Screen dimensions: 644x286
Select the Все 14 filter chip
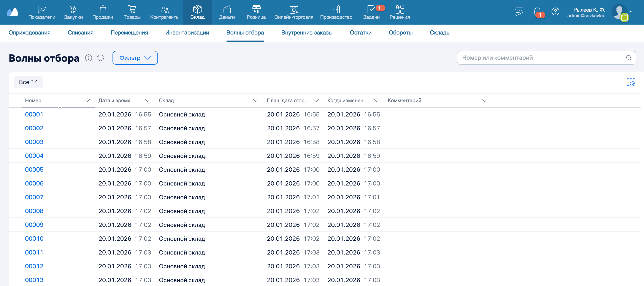[29, 82]
